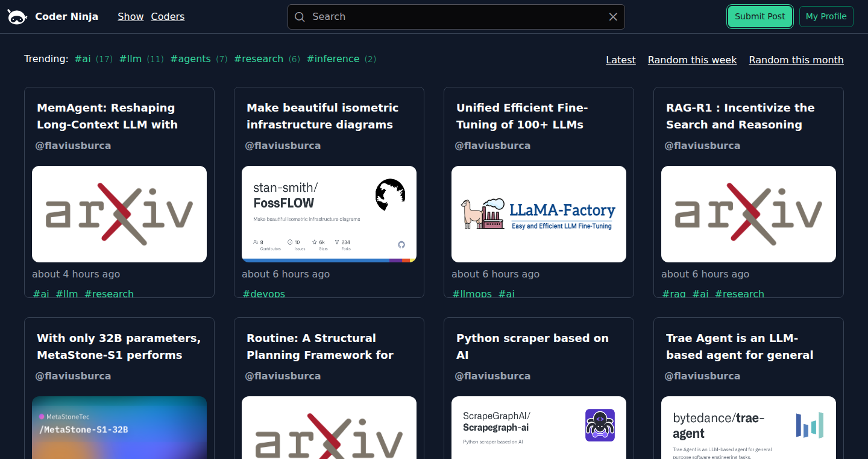Open the MemAgent arXiv thumbnail
868x459 pixels.
coord(119,214)
